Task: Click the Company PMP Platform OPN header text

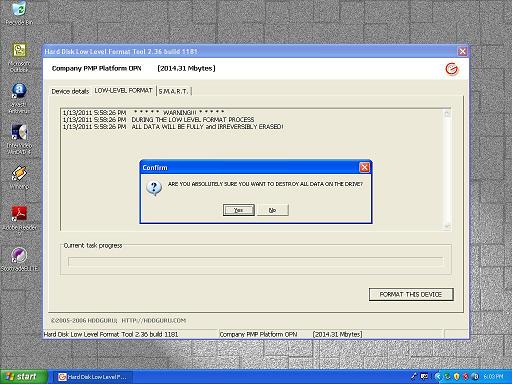Action: tap(96, 68)
